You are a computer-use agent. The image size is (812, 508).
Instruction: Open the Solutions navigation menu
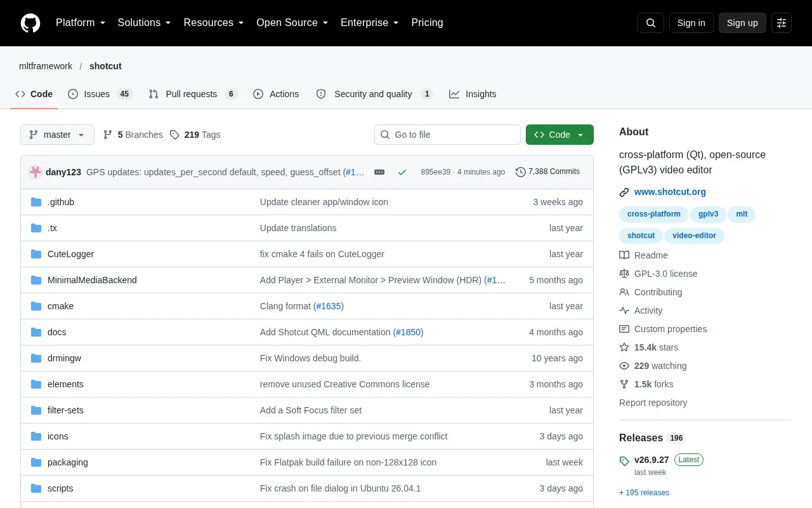145,23
